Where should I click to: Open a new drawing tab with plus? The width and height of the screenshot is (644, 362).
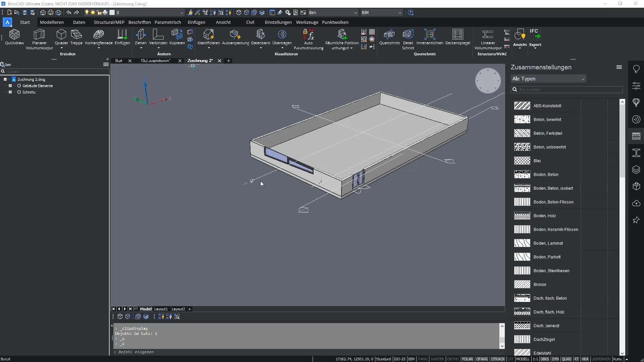[x=228, y=61]
